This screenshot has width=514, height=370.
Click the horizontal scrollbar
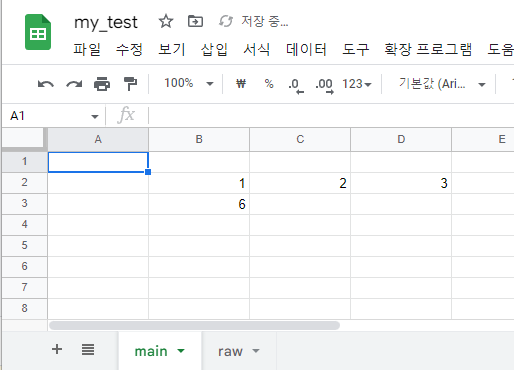pyautogui.click(x=194, y=325)
